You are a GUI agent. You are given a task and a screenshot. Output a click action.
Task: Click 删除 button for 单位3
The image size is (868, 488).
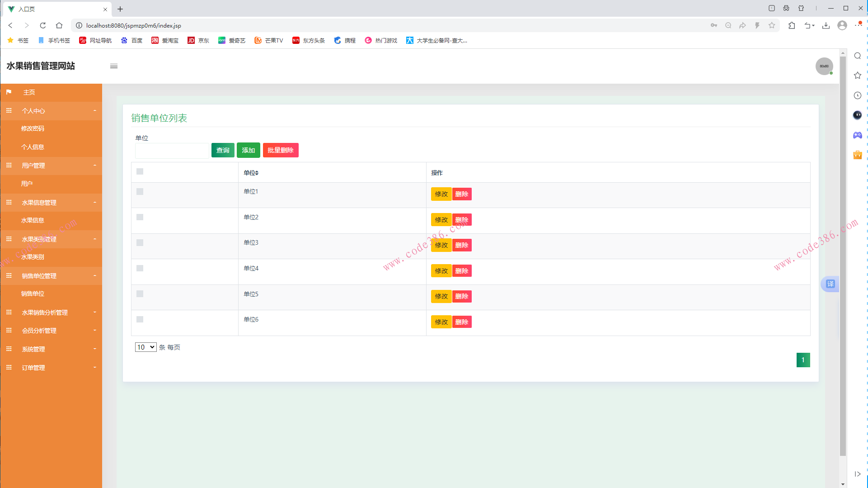461,245
